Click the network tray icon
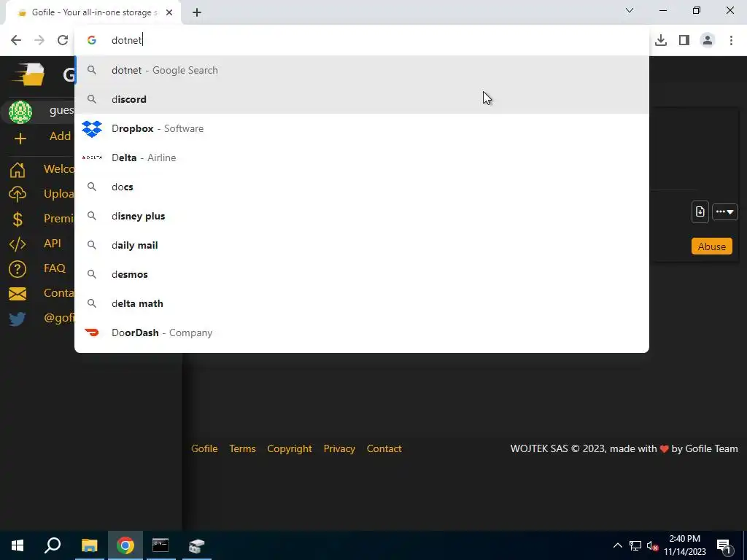The width and height of the screenshot is (747, 560). coord(635,545)
